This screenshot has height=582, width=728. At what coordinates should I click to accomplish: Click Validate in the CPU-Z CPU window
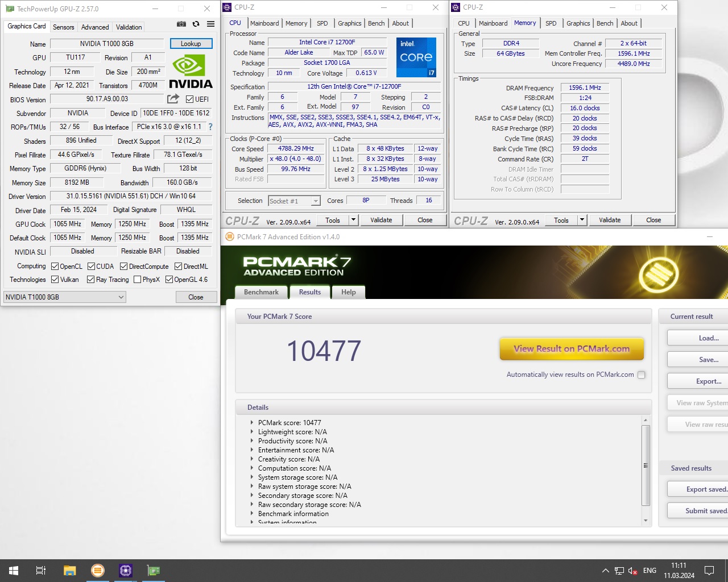(381, 220)
